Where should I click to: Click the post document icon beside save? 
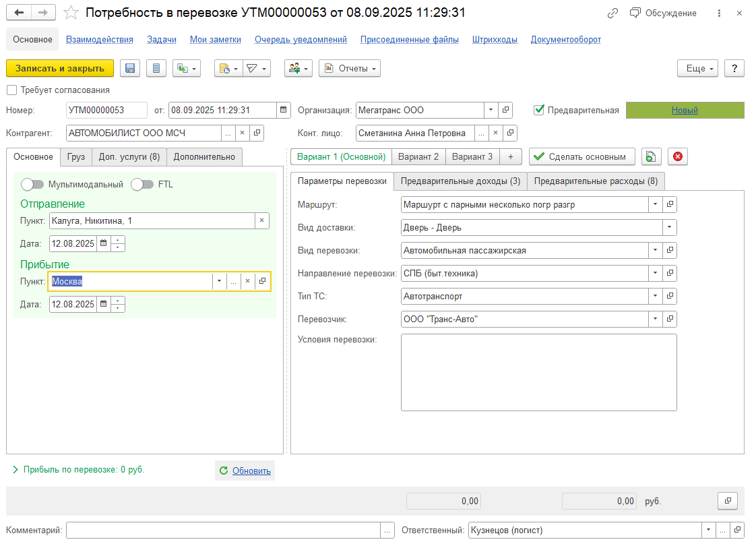click(157, 68)
